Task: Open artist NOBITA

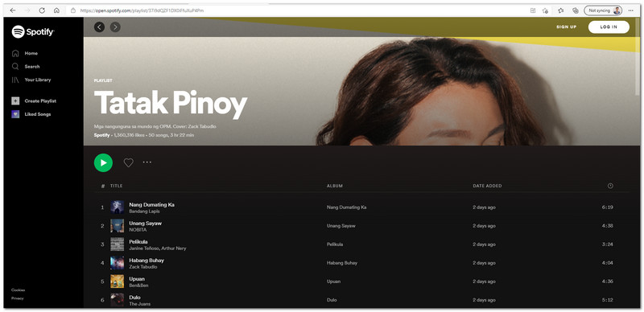Action: [x=138, y=230]
